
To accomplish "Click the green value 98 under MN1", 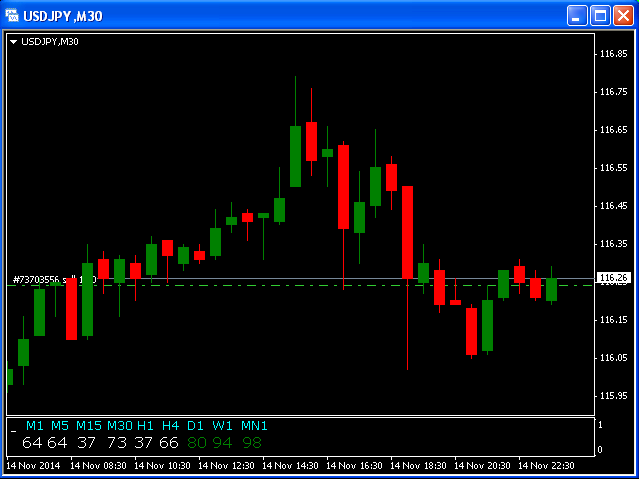I will [252, 442].
